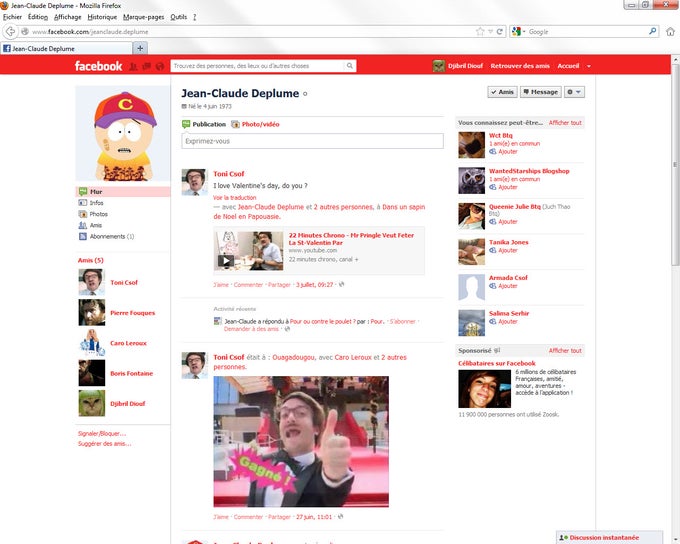Click Firefox back arrow button
This screenshot has height=544, width=680.
10,31
